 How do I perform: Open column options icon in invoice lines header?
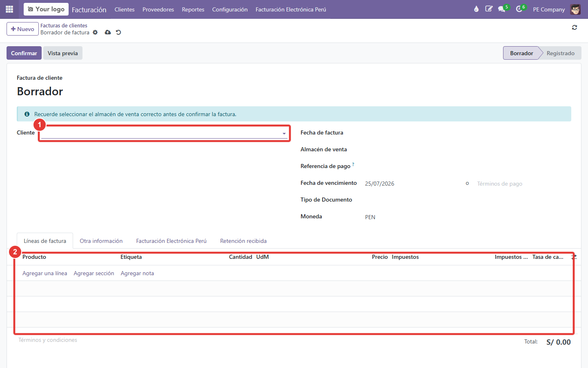pos(574,257)
